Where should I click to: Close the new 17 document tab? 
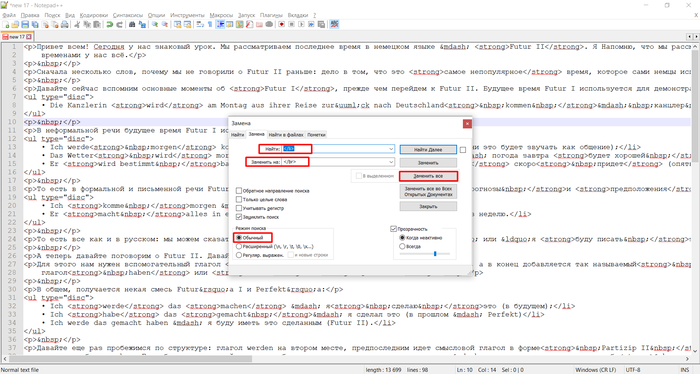pos(29,37)
